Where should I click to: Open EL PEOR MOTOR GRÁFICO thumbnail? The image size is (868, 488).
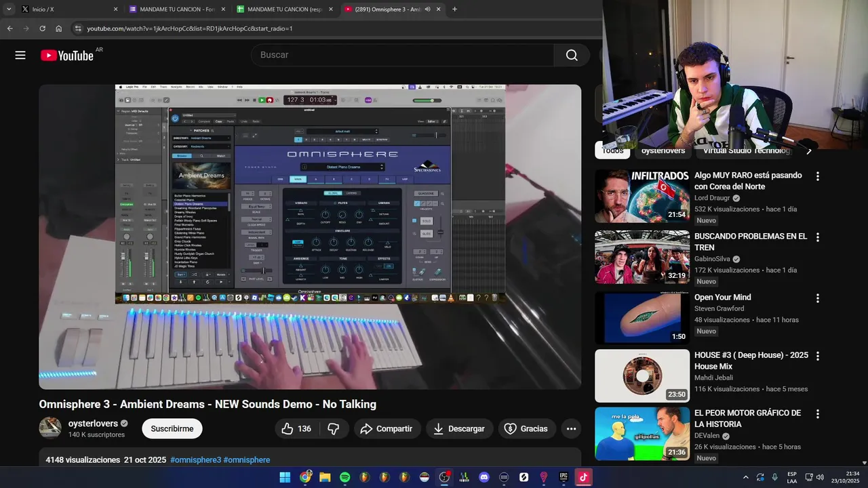pos(642,433)
